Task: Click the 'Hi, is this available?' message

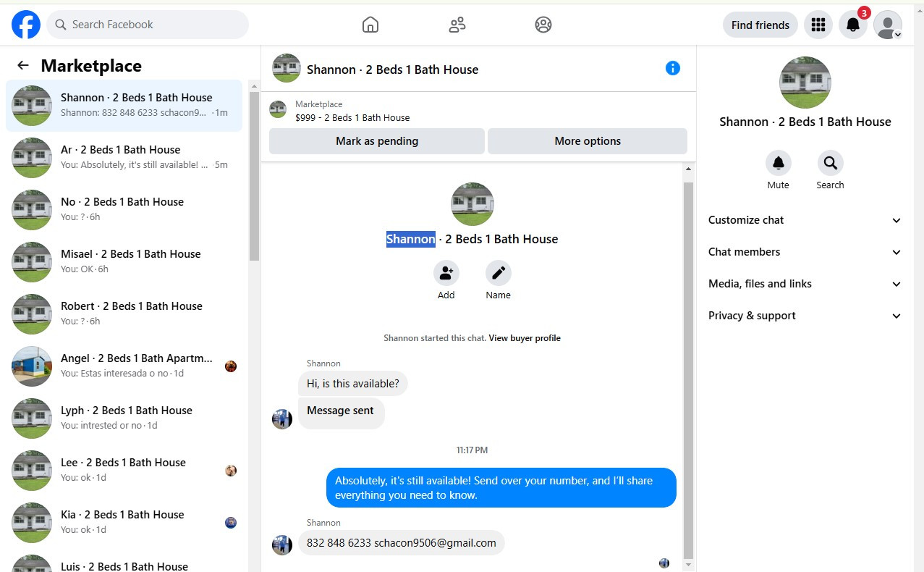Action: [353, 384]
